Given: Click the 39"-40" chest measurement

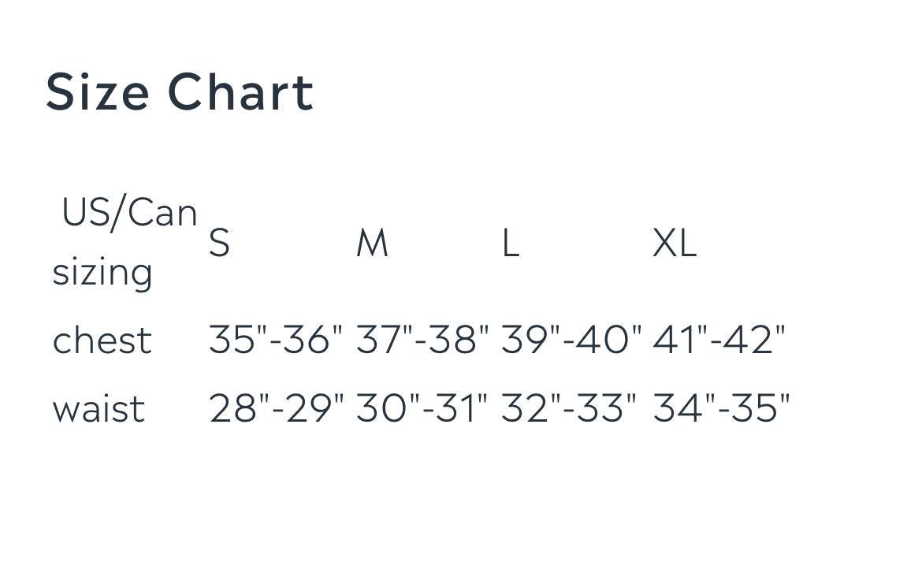Looking at the screenshot, I should [571, 341].
